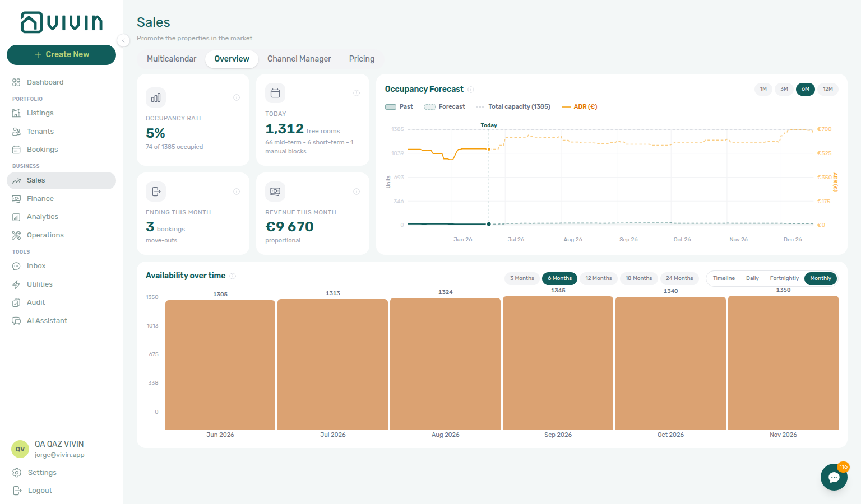Viewport: 861px width, 504px height.
Task: Switch availability view to Monthly
Action: [x=821, y=278]
